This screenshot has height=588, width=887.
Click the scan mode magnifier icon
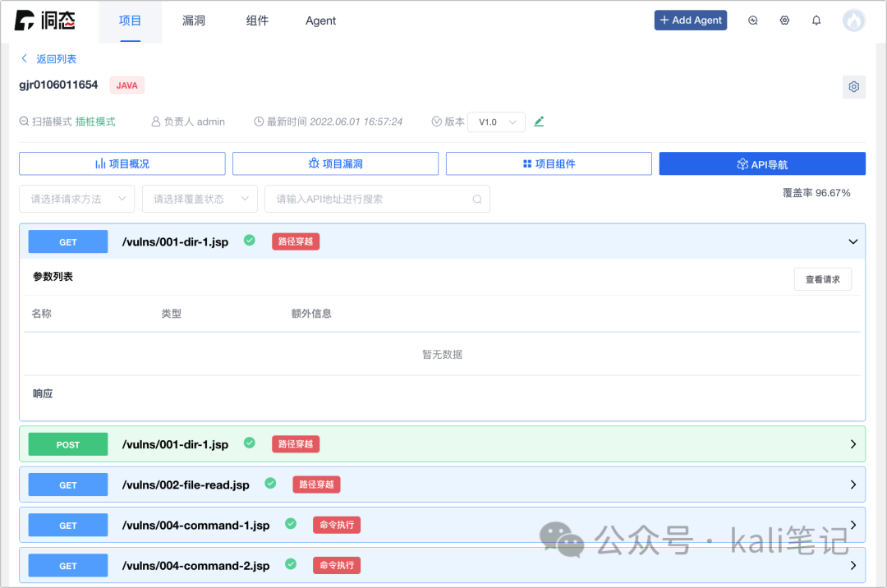(x=24, y=122)
